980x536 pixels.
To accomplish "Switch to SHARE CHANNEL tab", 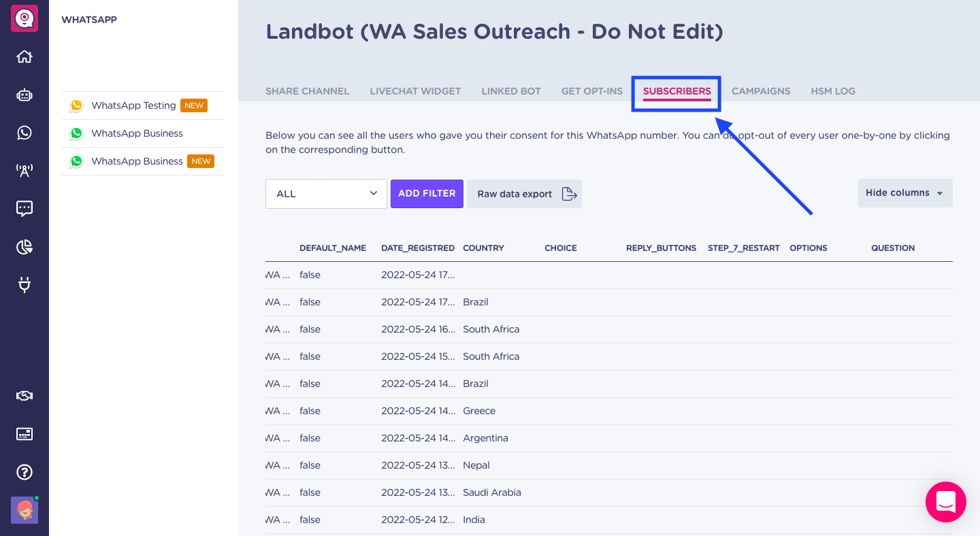I will pyautogui.click(x=308, y=91).
